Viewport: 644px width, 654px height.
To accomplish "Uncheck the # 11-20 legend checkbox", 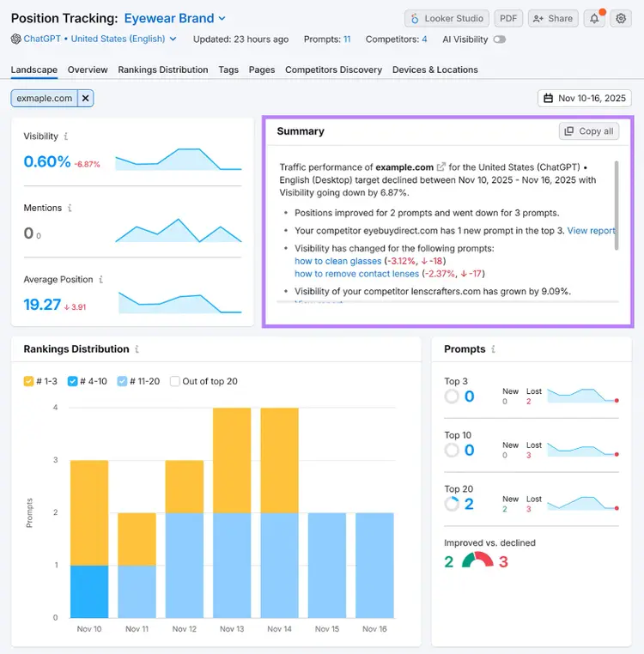I will (x=122, y=381).
